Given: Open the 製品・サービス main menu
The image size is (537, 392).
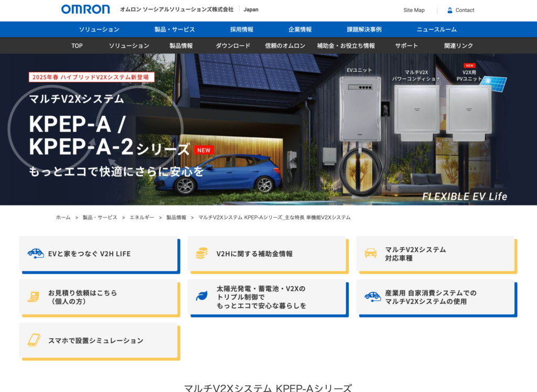Looking at the screenshot, I should (x=175, y=29).
